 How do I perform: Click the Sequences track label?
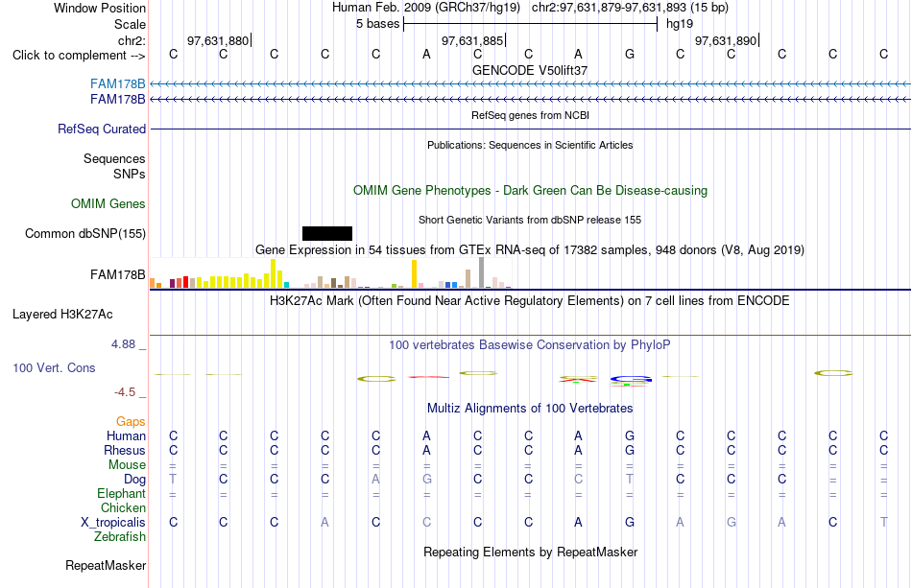(114, 158)
